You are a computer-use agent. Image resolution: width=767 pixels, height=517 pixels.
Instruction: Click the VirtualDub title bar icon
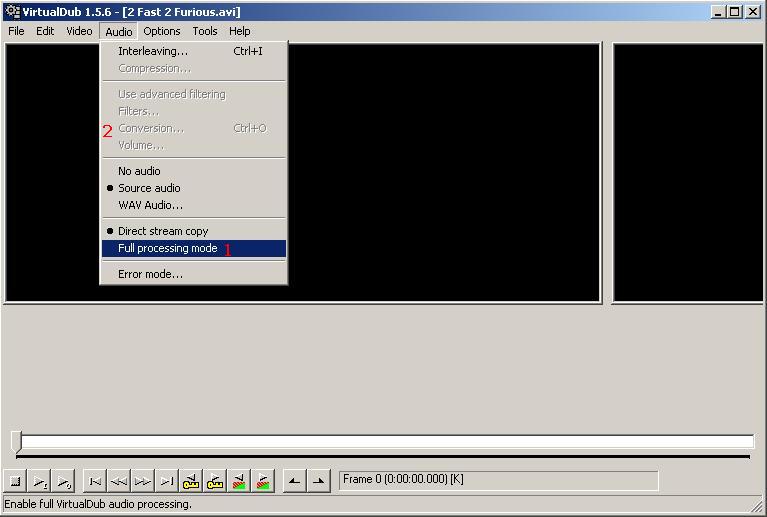(12, 11)
